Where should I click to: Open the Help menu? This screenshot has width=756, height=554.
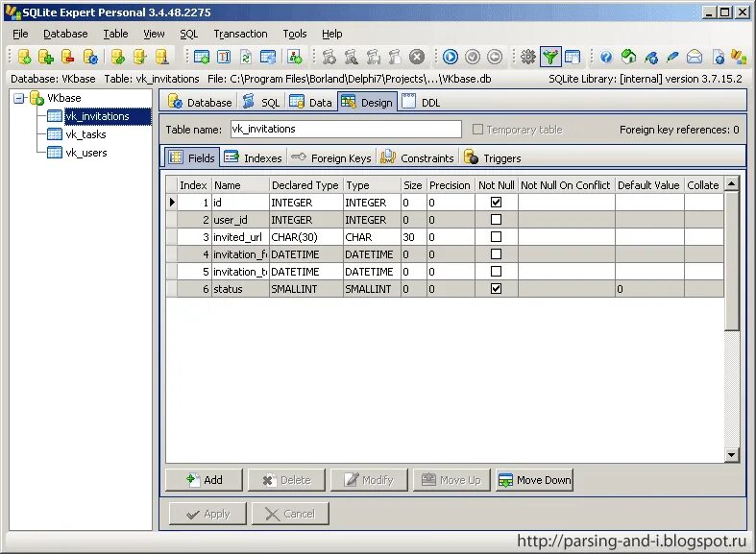tap(331, 34)
